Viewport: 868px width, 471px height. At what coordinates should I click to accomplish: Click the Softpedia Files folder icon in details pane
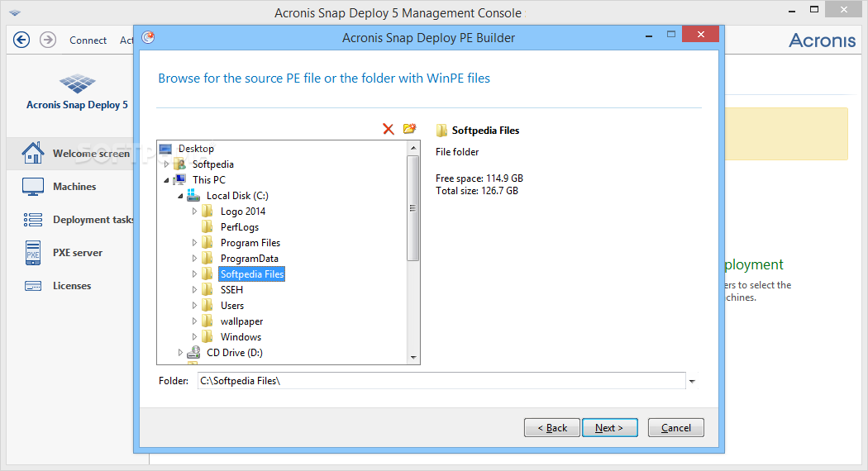point(441,131)
